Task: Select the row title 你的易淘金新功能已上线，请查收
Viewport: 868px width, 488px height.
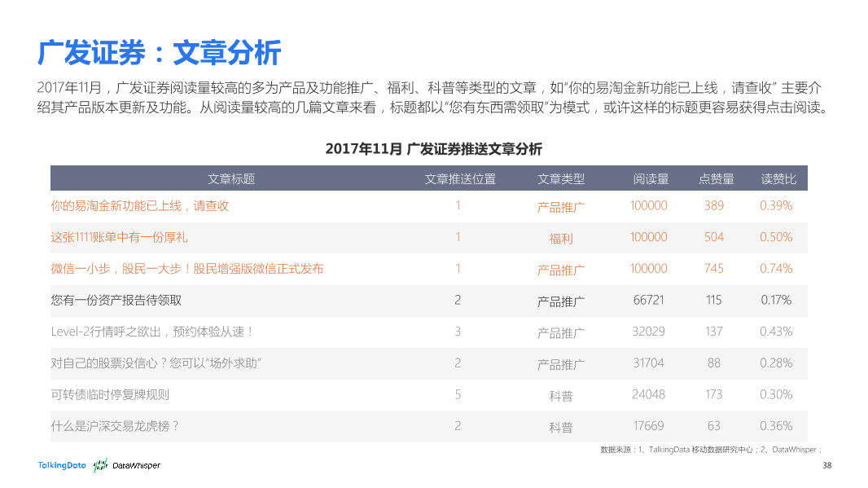Action: [x=139, y=206]
